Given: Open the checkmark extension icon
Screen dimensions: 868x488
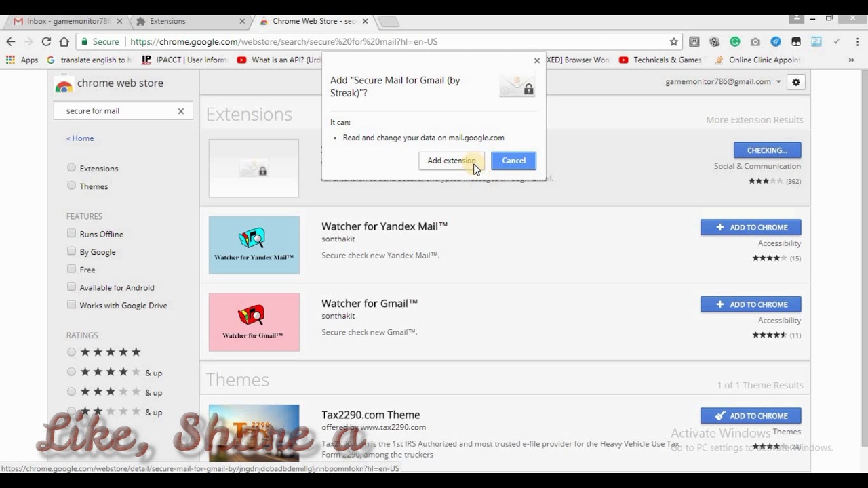Looking at the screenshot, I should pyautogui.click(x=837, y=41).
